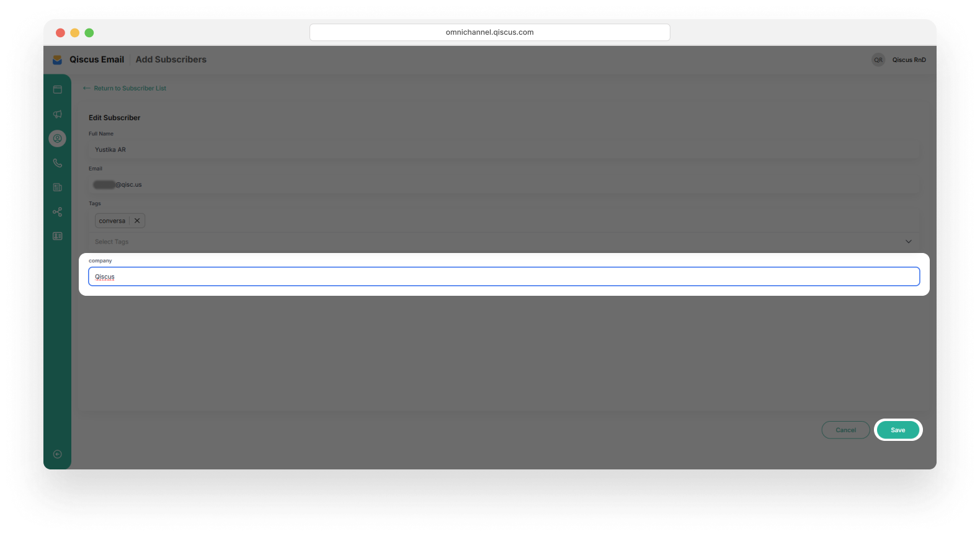This screenshot has height=537, width=980.
Task: Click the conversa tag label
Action: click(112, 221)
